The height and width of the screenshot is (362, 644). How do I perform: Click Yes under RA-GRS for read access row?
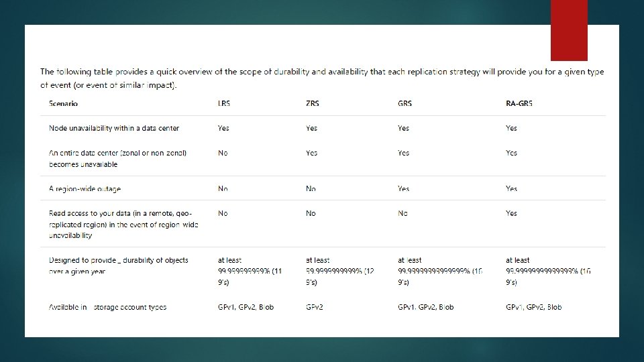coord(511,213)
